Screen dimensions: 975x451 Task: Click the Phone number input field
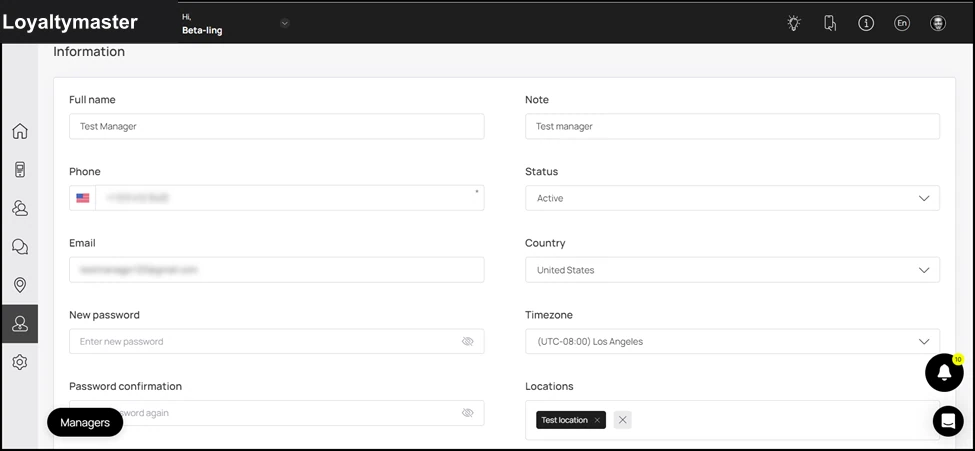tap(290, 198)
